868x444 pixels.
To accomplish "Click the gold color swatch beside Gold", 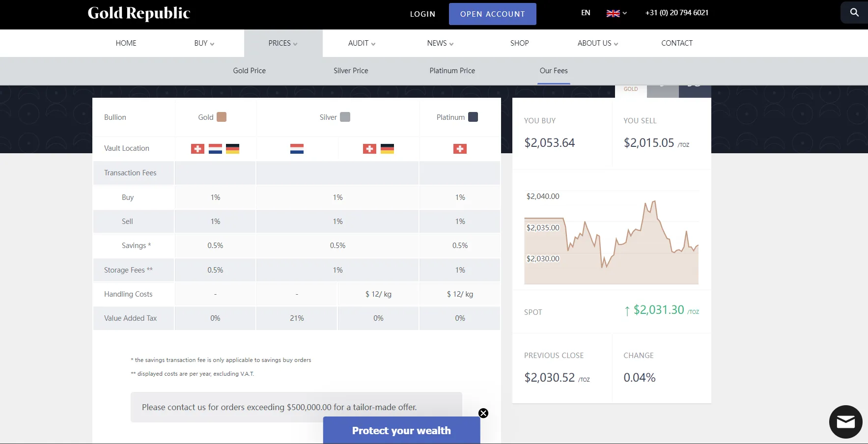I will pyautogui.click(x=222, y=117).
